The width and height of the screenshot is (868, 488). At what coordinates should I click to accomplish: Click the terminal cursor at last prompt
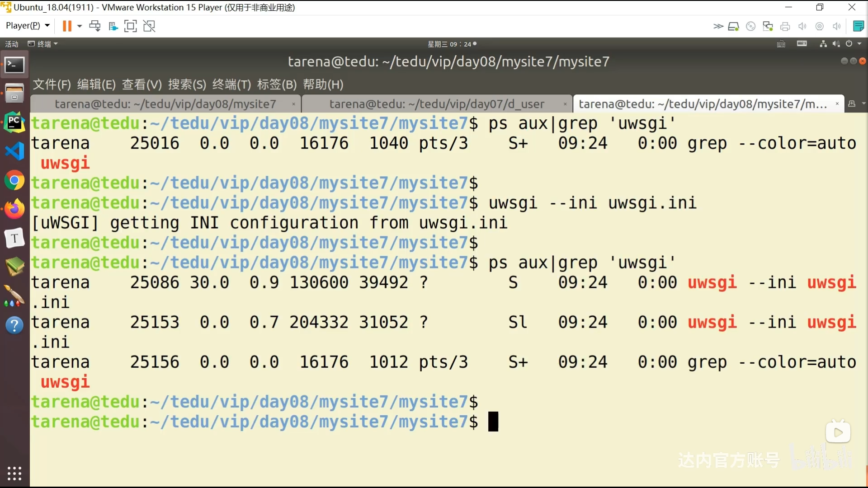493,422
